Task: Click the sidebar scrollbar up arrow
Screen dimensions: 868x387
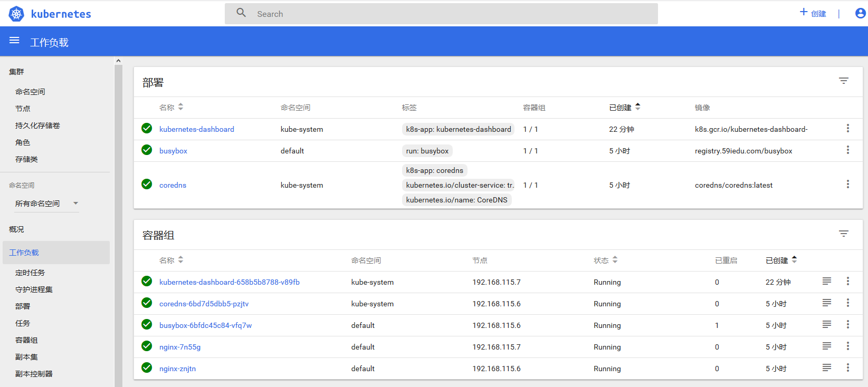Action: 118,61
